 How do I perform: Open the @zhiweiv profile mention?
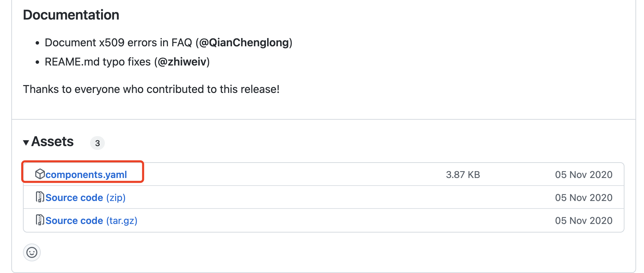182,62
